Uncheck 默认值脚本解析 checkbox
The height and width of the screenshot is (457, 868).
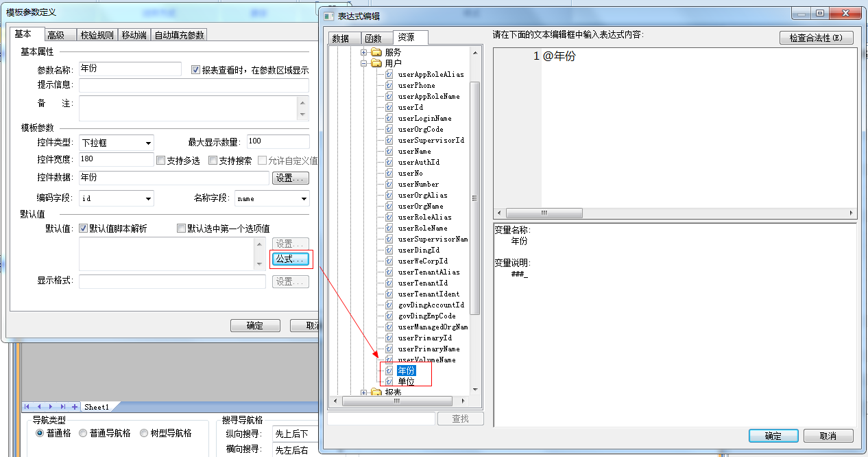coord(84,228)
